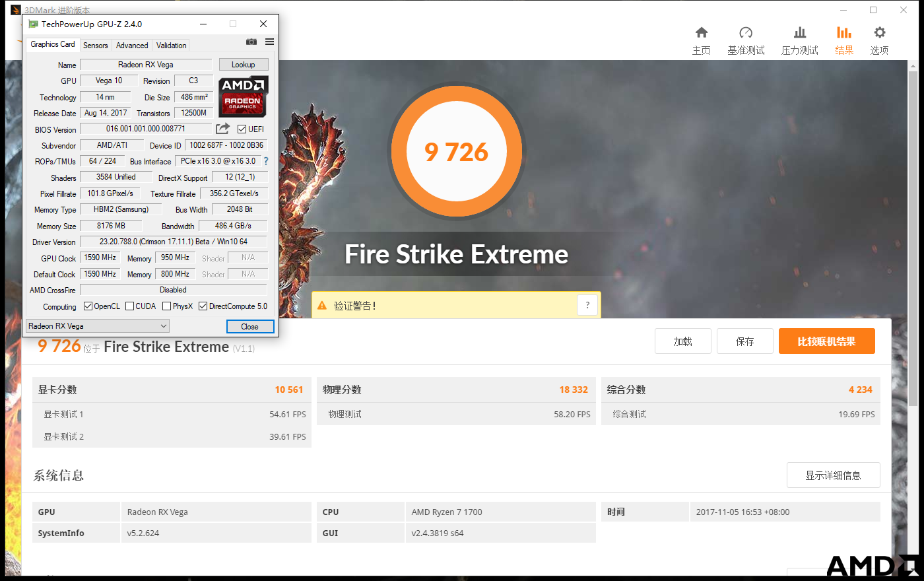
Task: Click the Driver Version value field
Action: click(174, 242)
